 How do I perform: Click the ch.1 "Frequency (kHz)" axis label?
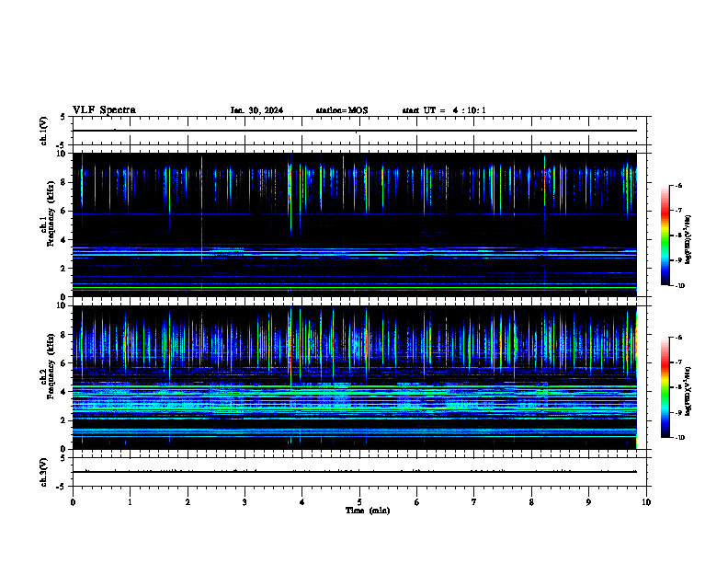51,213
